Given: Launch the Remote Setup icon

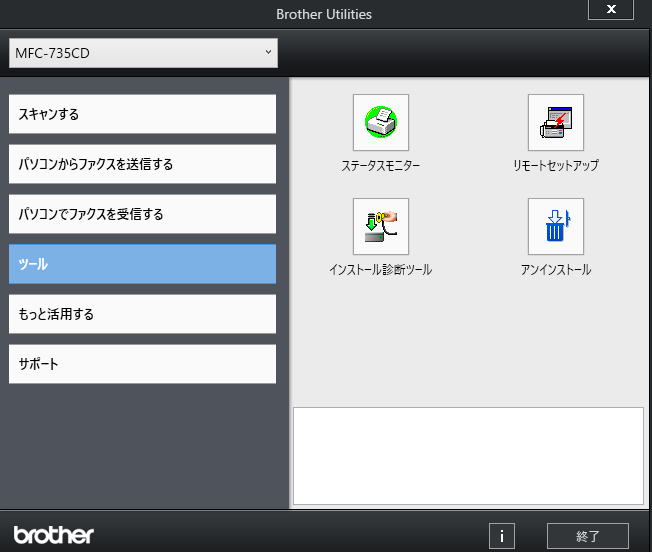Looking at the screenshot, I should (555, 122).
